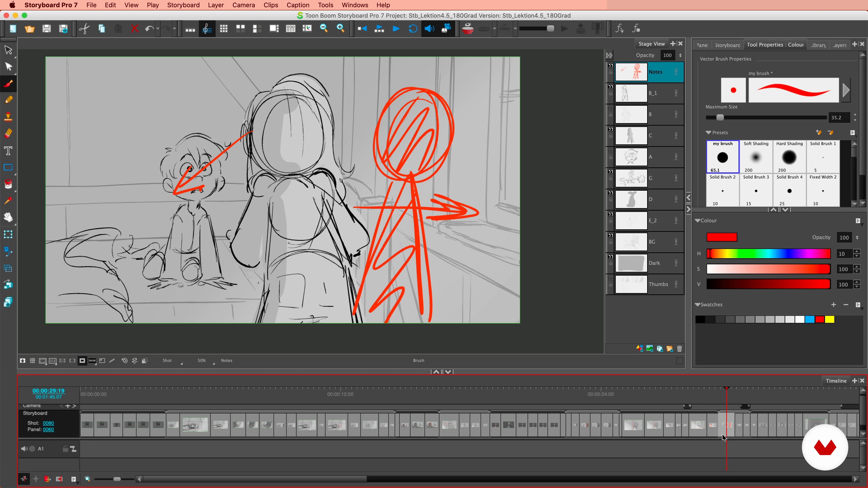This screenshot has height=488, width=868.
Task: Open the Storyboard menu
Action: coord(183,5)
